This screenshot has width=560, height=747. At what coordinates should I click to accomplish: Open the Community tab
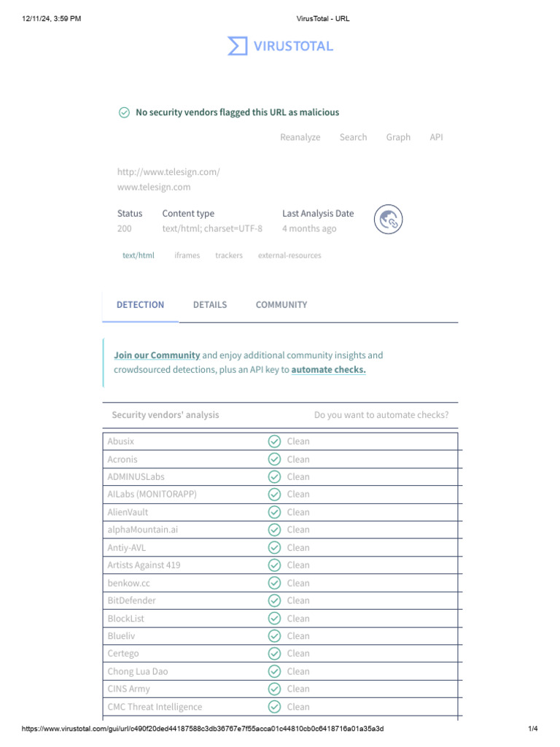click(281, 305)
